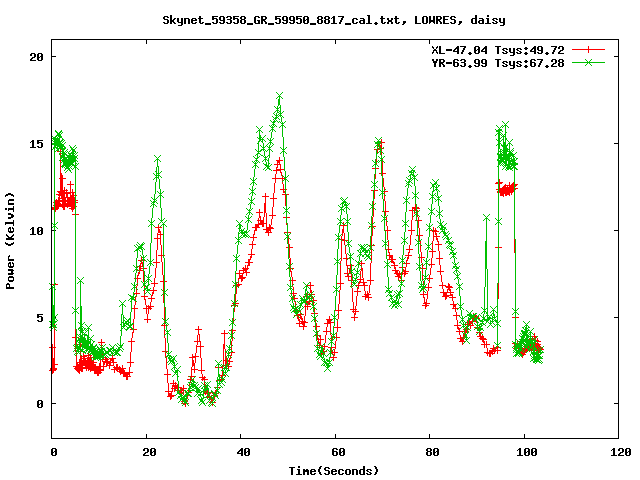The height and width of the screenshot is (480, 640).
Task: Click the x-axis tick label 40
Action: coord(243,452)
